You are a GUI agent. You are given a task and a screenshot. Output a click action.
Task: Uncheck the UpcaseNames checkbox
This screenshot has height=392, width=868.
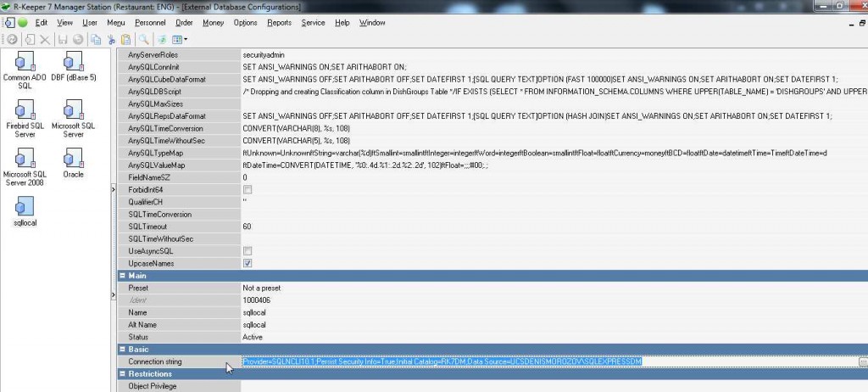coord(248,263)
